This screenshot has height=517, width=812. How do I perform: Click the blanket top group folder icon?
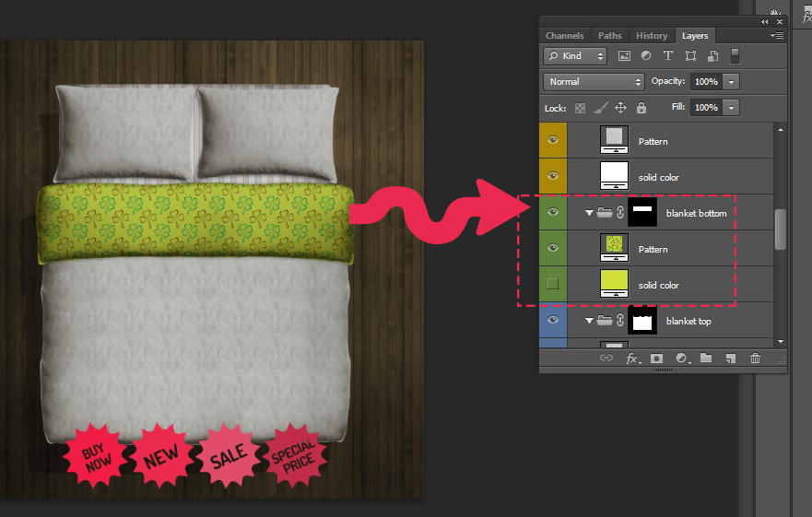click(x=605, y=321)
